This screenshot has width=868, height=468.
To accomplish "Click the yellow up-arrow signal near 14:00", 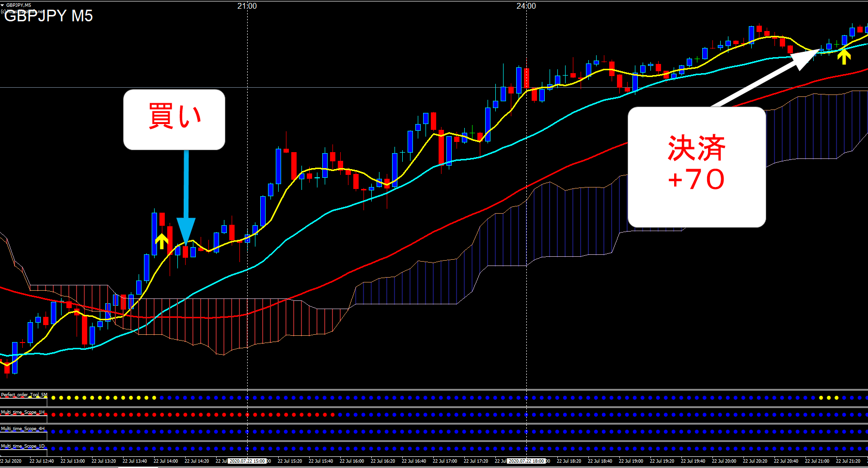I will coord(161,241).
